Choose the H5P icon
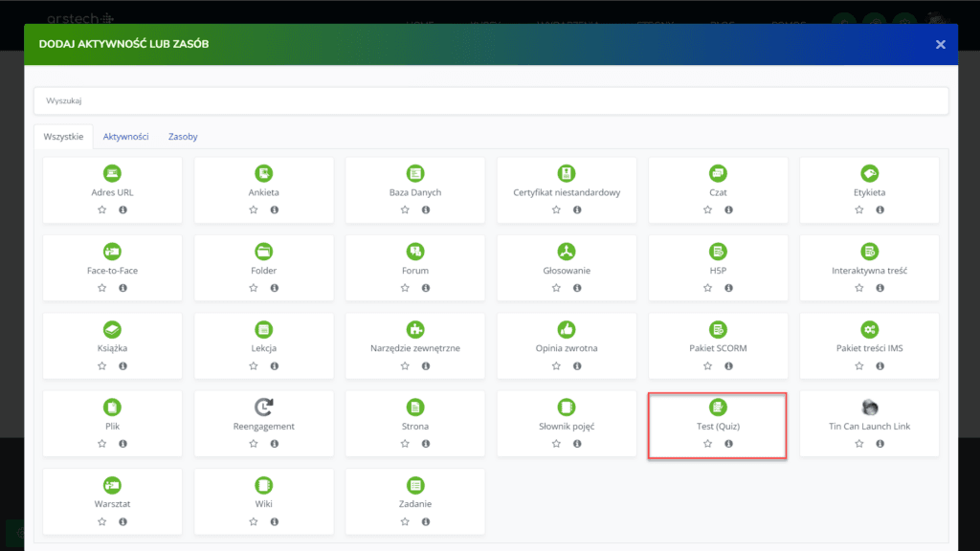 pos(718,252)
